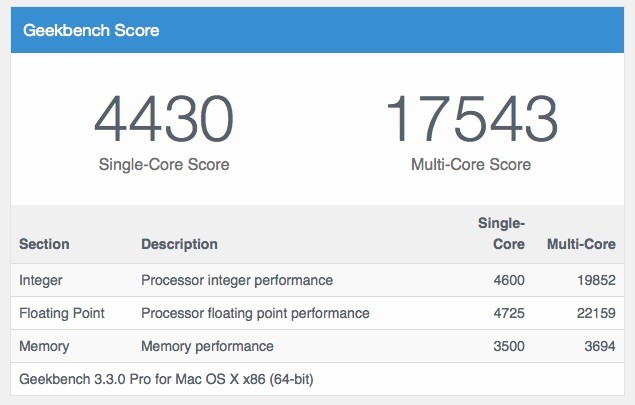The width and height of the screenshot is (635, 405).
Task: Select the Single-Core Score label
Action: (x=164, y=164)
